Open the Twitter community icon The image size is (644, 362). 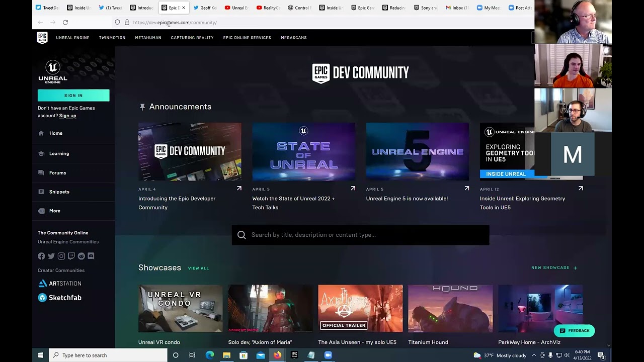(51, 256)
